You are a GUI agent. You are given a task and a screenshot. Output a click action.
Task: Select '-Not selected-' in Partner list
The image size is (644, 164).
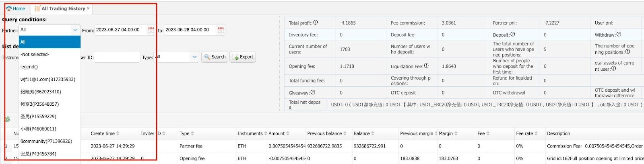coord(35,54)
